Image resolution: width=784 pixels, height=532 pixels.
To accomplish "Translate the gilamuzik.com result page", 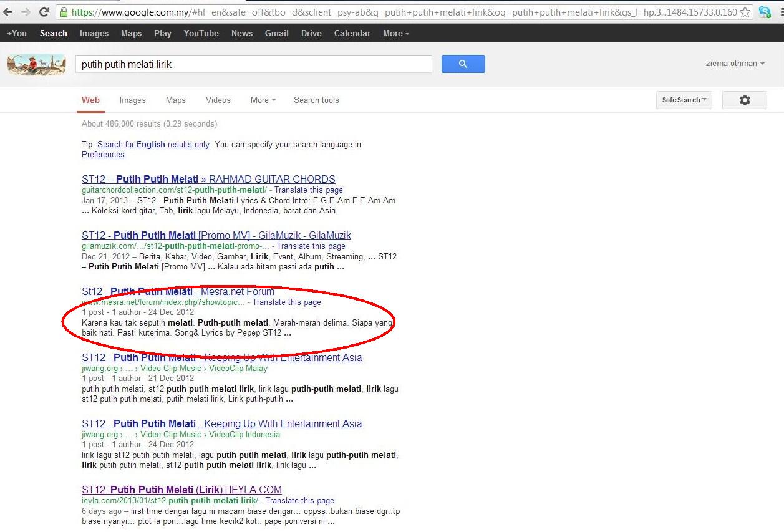I will tap(311, 246).
